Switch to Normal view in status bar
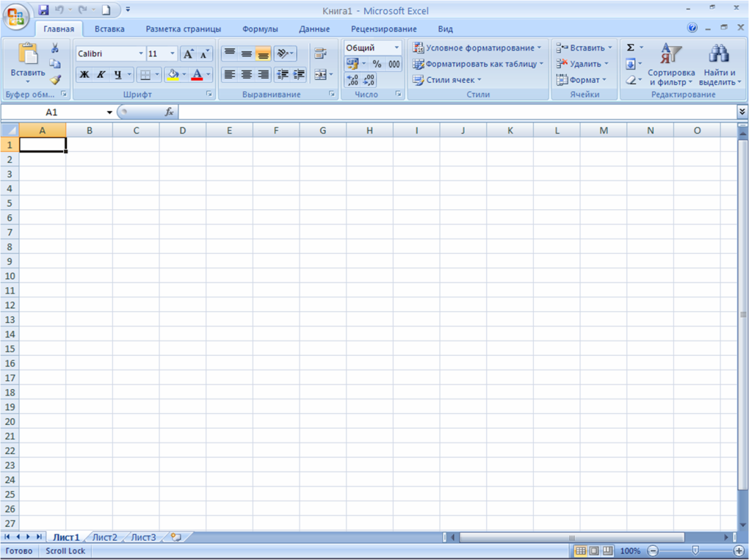This screenshot has width=749, height=560. coord(580,551)
